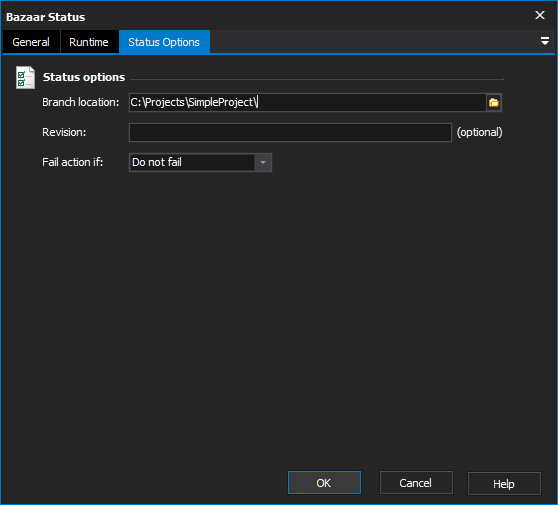Click the Status options checklist icon
This screenshot has height=505, width=558.
[25, 77]
